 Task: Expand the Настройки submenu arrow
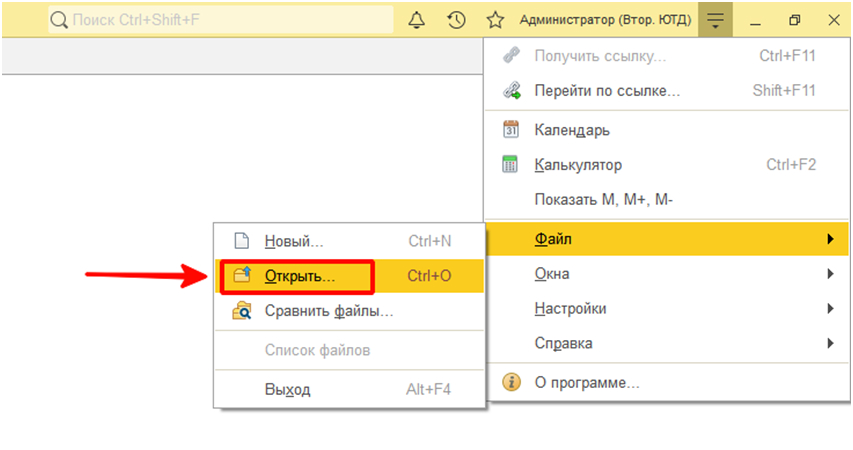pyautogui.click(x=830, y=309)
